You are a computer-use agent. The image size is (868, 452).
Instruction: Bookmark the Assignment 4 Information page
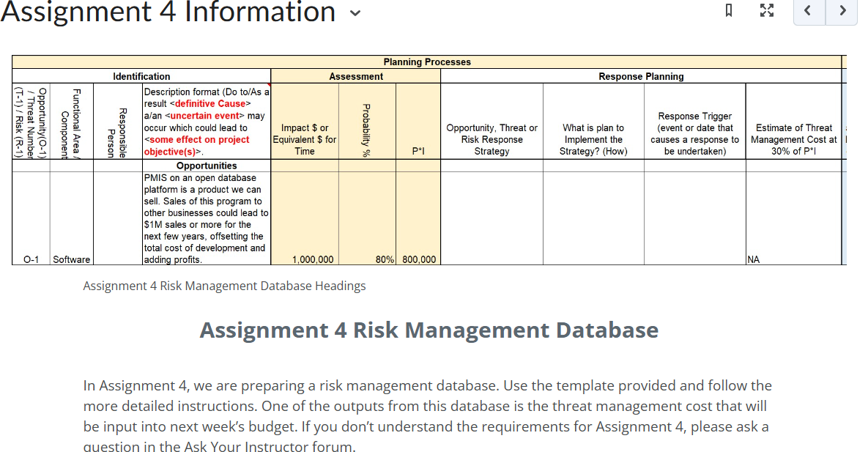[728, 10]
